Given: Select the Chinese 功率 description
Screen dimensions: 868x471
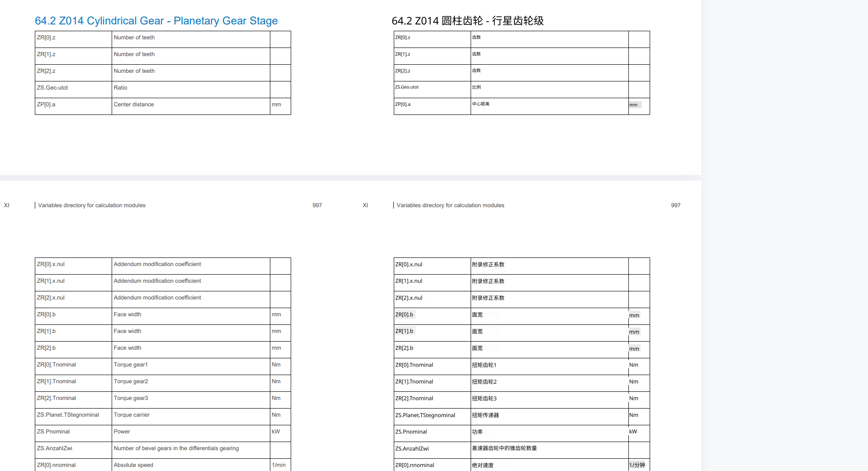Looking at the screenshot, I should (477, 432).
